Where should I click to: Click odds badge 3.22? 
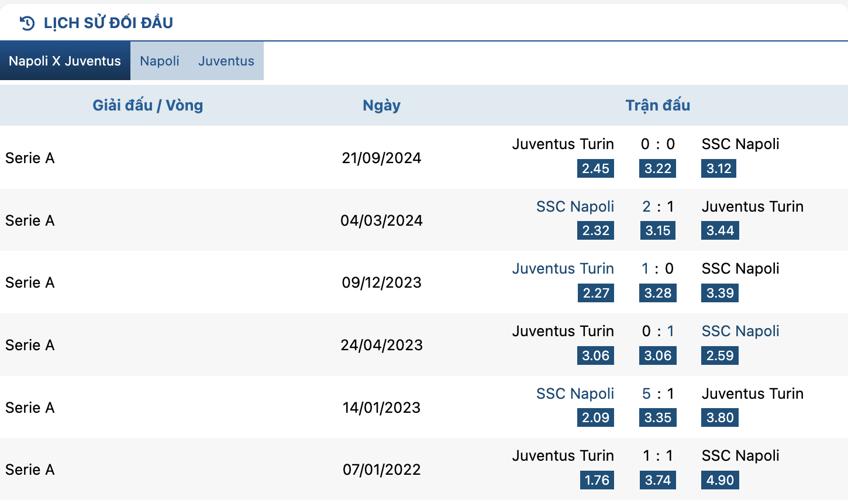(x=658, y=168)
